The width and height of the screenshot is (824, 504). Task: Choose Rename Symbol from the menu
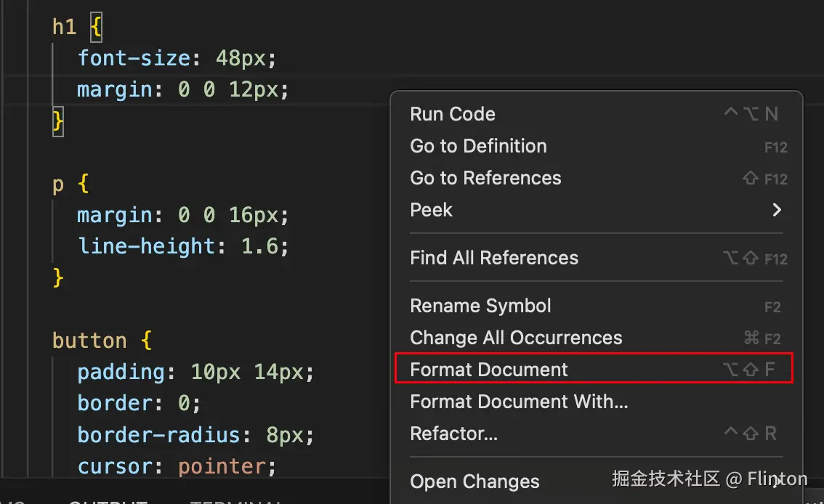click(480, 306)
